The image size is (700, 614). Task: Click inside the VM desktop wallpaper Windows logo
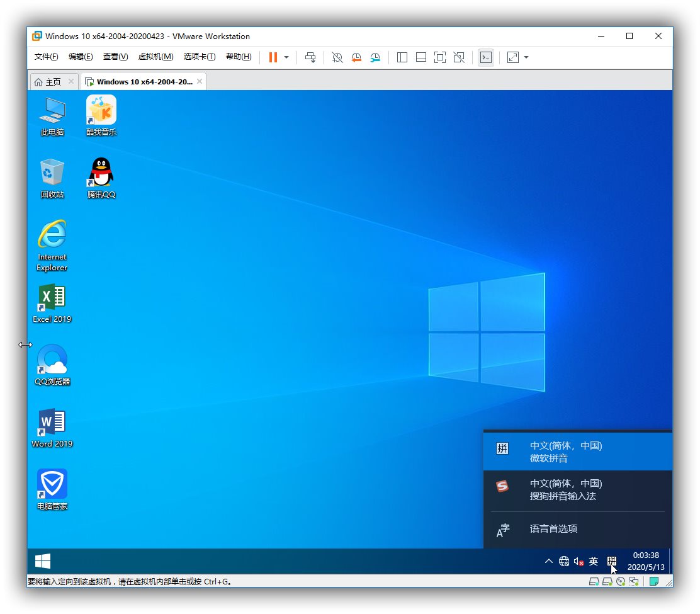(x=487, y=333)
